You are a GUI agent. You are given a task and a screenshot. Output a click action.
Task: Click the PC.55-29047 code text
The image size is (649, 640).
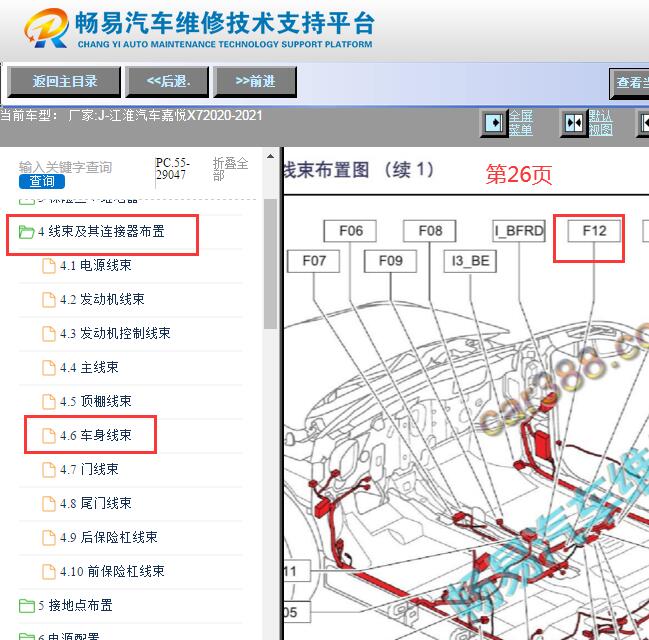click(x=173, y=168)
